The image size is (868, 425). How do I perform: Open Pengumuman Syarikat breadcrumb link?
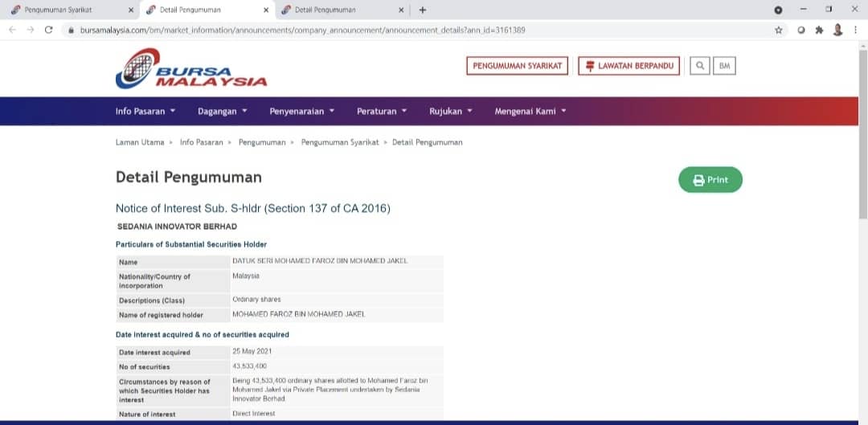[340, 142]
